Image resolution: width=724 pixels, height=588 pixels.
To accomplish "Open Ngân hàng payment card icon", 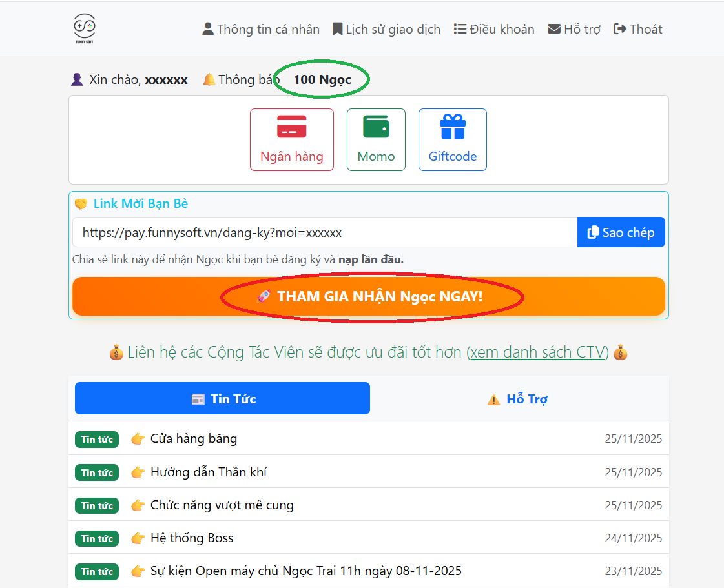I will (291, 127).
